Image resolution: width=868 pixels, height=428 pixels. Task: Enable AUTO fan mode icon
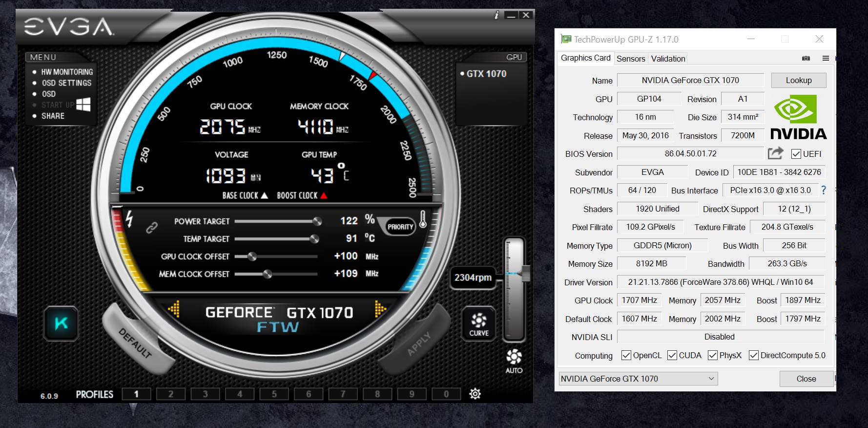514,361
